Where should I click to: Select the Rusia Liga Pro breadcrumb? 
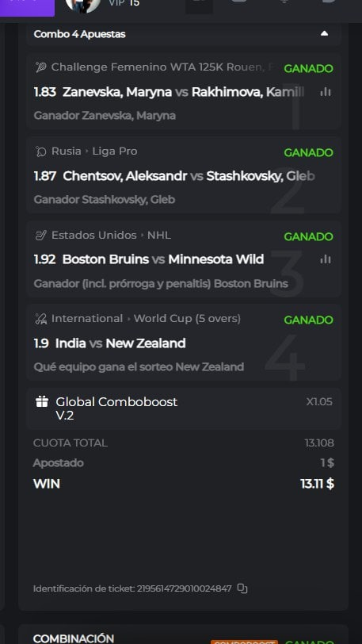click(x=94, y=151)
